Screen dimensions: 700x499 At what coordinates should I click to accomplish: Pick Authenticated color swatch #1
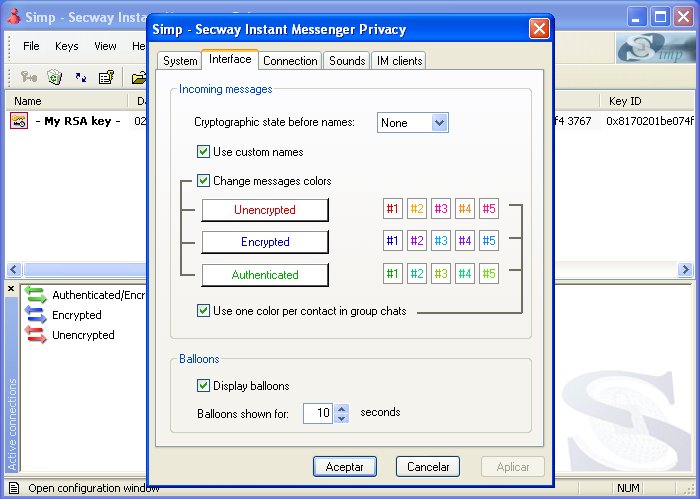pos(393,273)
